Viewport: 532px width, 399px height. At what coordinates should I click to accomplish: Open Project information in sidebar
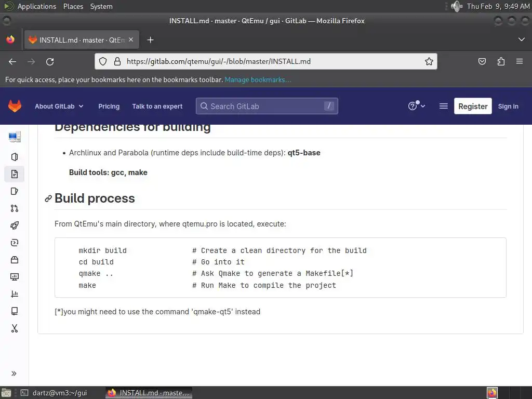click(14, 157)
